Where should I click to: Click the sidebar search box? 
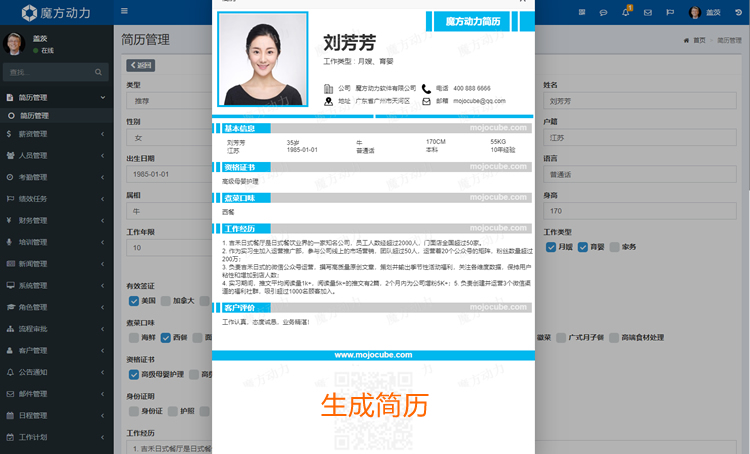click(x=56, y=72)
